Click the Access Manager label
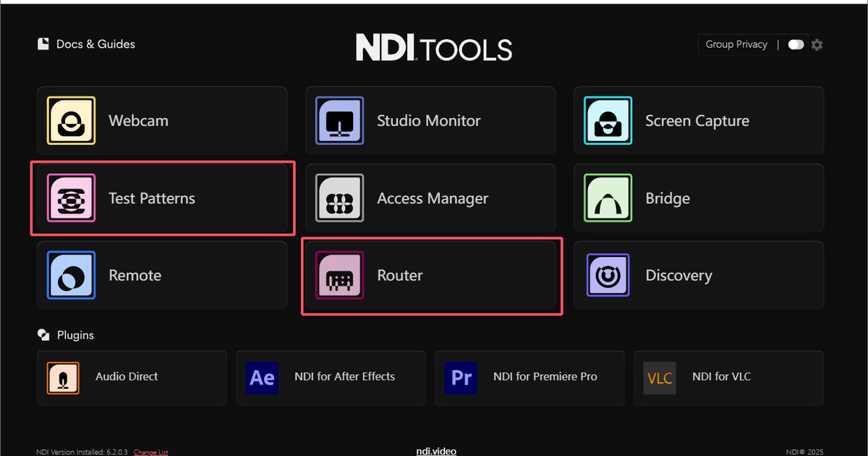Image resolution: width=868 pixels, height=456 pixels. pos(433,198)
